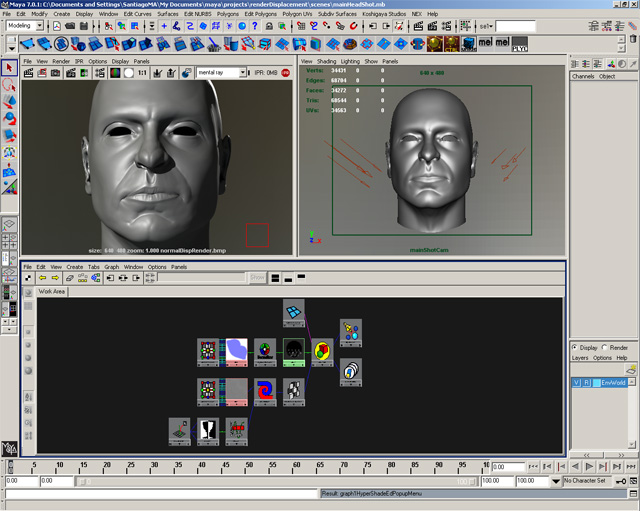Open the Modeling menu set dropdown

pyautogui.click(x=41, y=26)
